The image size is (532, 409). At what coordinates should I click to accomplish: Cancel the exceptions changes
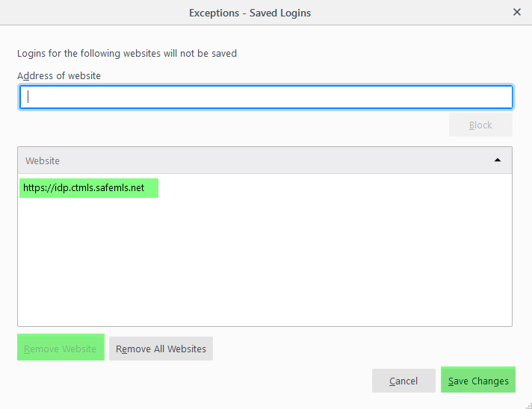403,381
